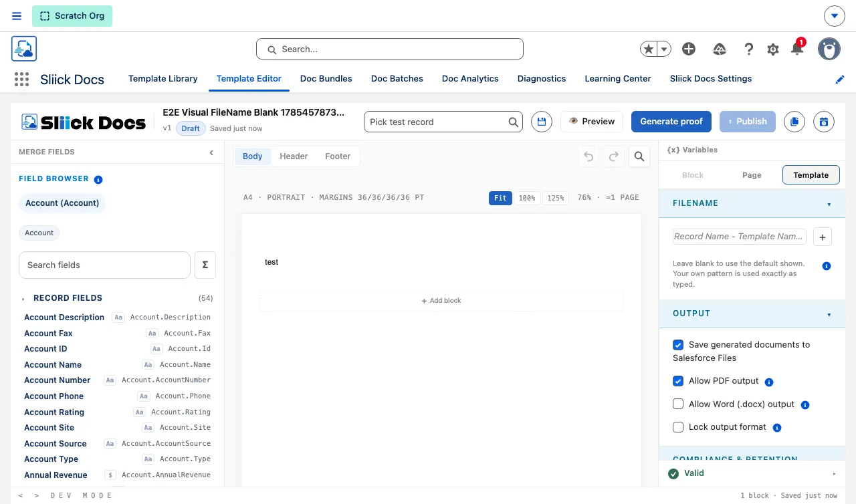The height and width of the screenshot is (504, 856).
Task: Click the duplicate template copy icon
Action: 794,122
